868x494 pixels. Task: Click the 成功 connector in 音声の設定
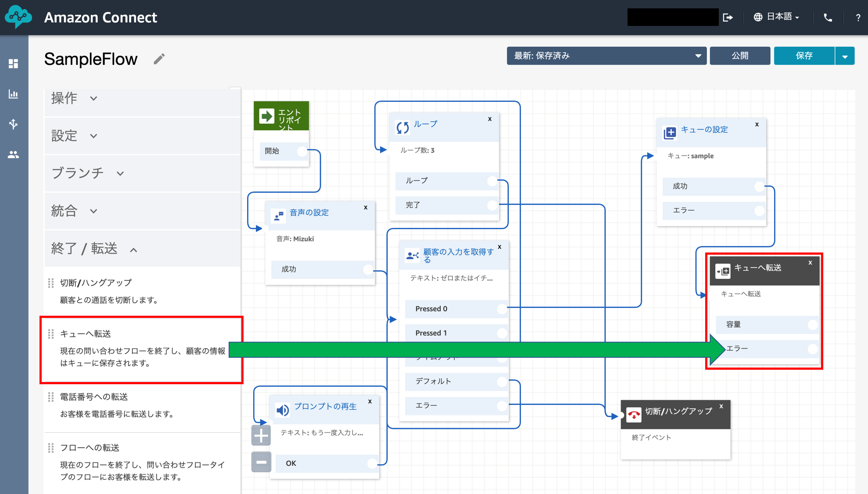[368, 270]
